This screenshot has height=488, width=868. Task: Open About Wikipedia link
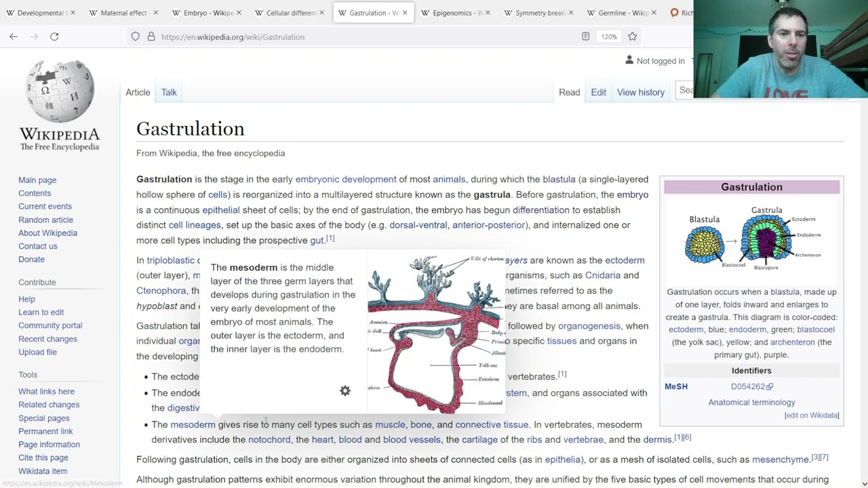(x=47, y=232)
